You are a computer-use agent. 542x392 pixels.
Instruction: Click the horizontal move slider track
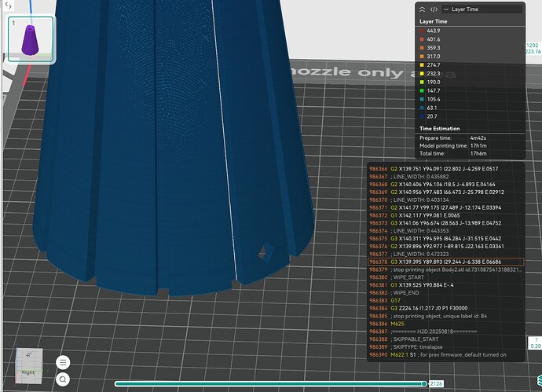click(x=269, y=383)
